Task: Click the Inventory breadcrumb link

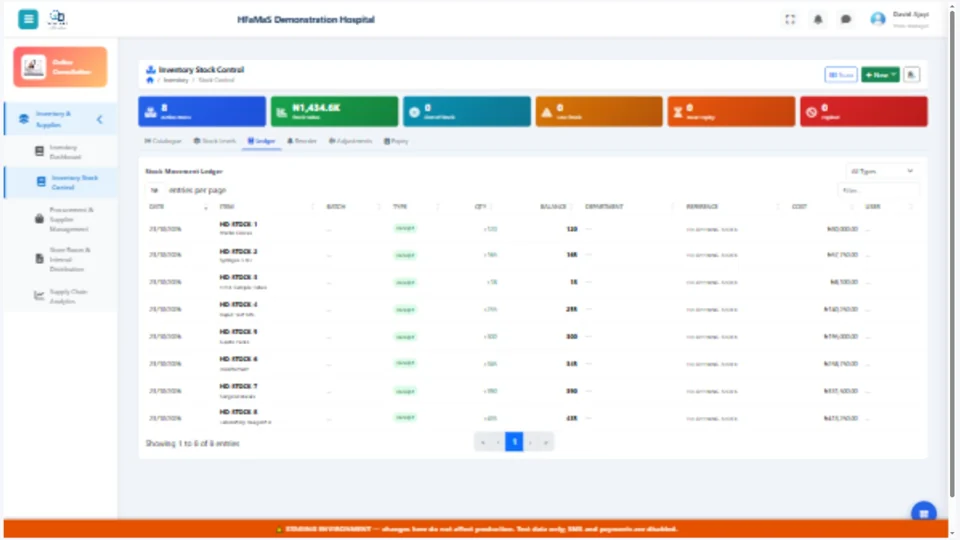Action: point(176,80)
